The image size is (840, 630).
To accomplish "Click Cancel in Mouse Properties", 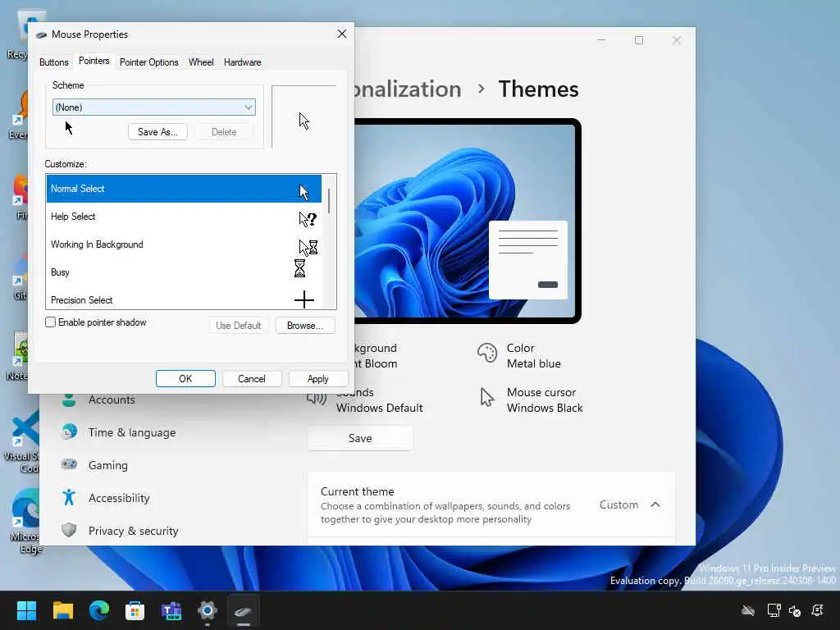I will (x=251, y=379).
